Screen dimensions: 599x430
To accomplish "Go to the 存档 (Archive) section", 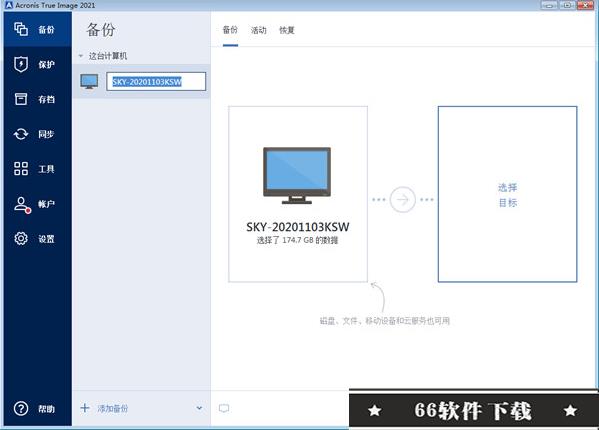I will tap(37, 99).
